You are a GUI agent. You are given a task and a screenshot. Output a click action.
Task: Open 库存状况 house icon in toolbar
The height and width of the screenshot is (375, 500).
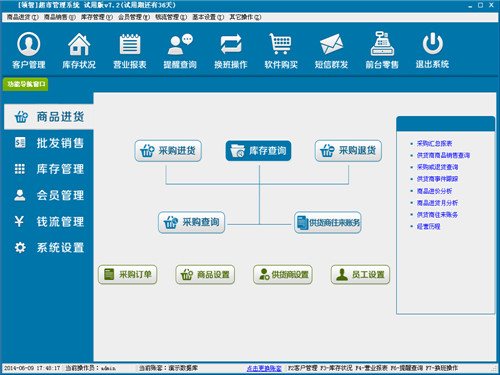coord(79,50)
